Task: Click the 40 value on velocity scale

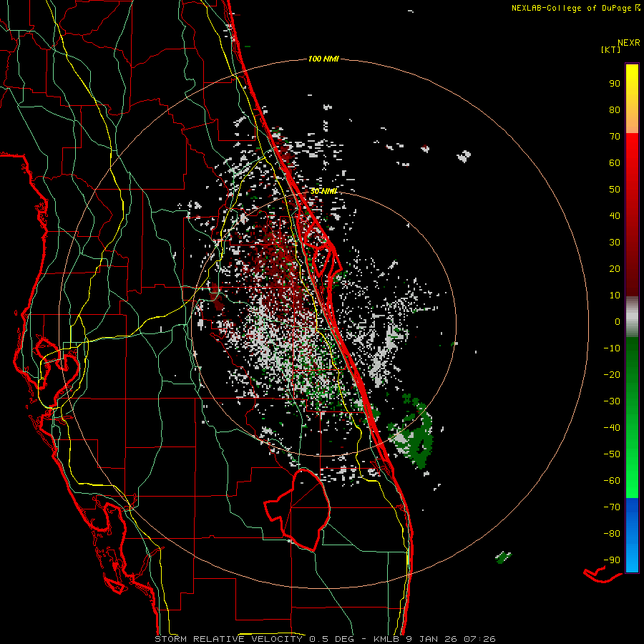Action: [615, 215]
